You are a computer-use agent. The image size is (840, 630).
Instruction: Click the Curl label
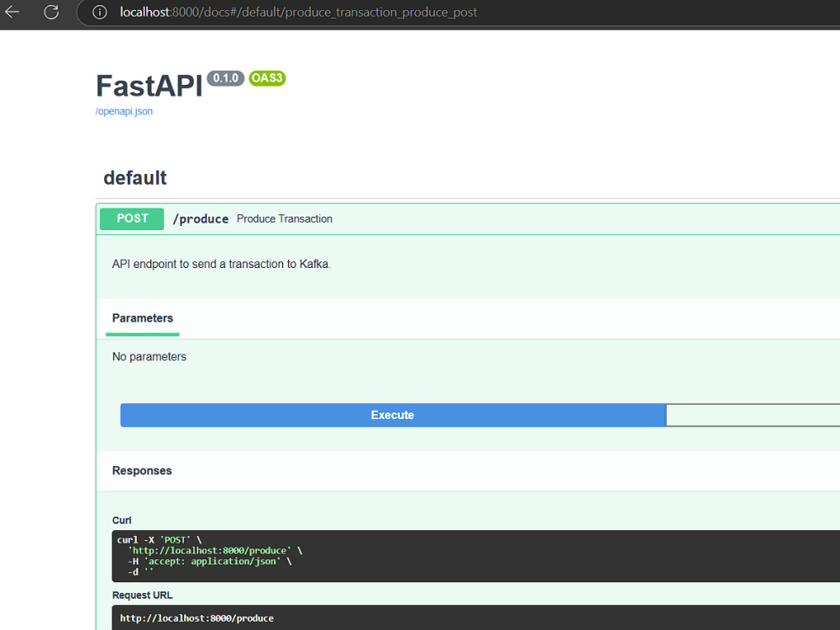click(x=122, y=520)
